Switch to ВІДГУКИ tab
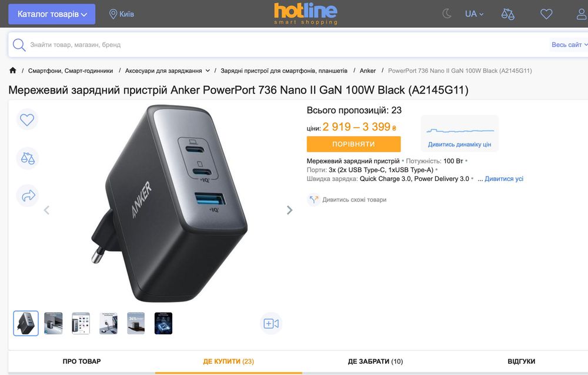 click(x=521, y=361)
